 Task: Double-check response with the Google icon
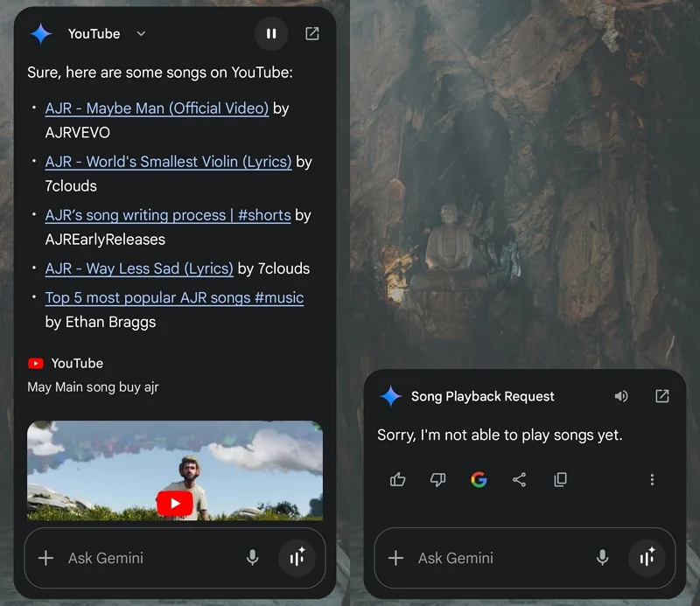pos(479,480)
